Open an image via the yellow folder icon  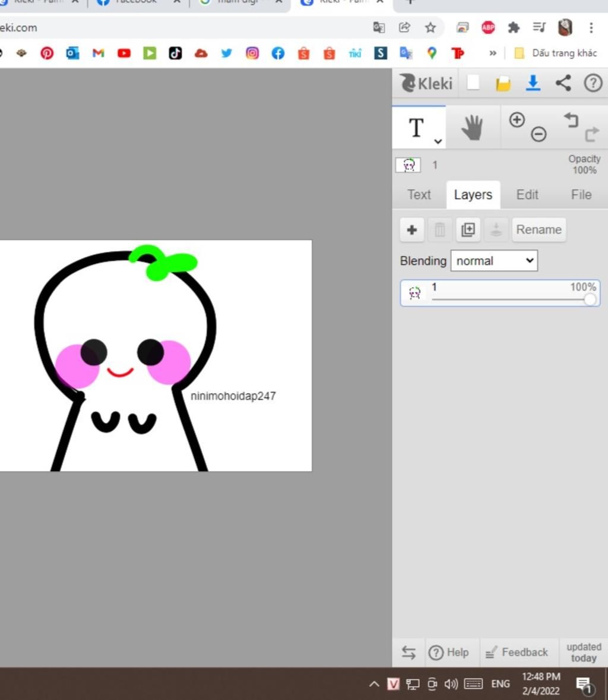(x=503, y=83)
